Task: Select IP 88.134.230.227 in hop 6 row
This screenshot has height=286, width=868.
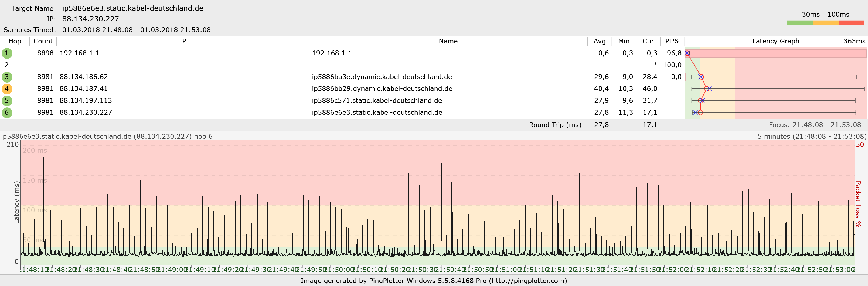Action: [x=86, y=112]
